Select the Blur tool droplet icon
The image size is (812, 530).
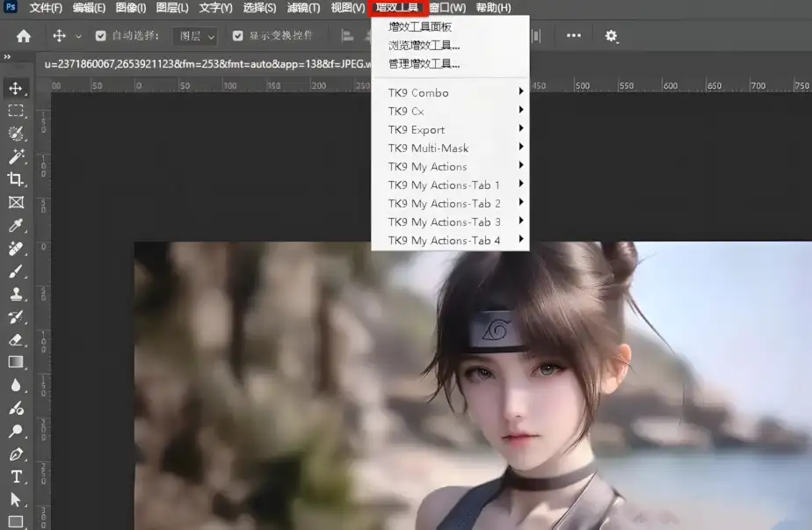point(16,385)
